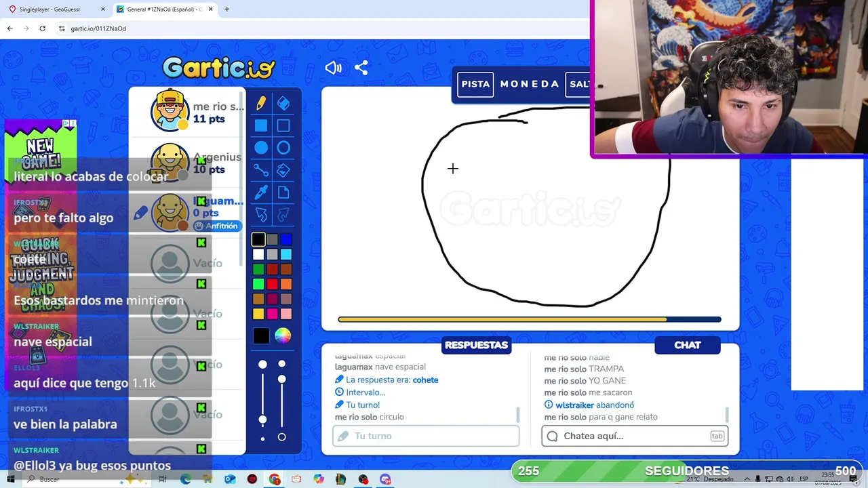Click the Anfitrión host badge
The image size is (868, 488).
click(216, 226)
